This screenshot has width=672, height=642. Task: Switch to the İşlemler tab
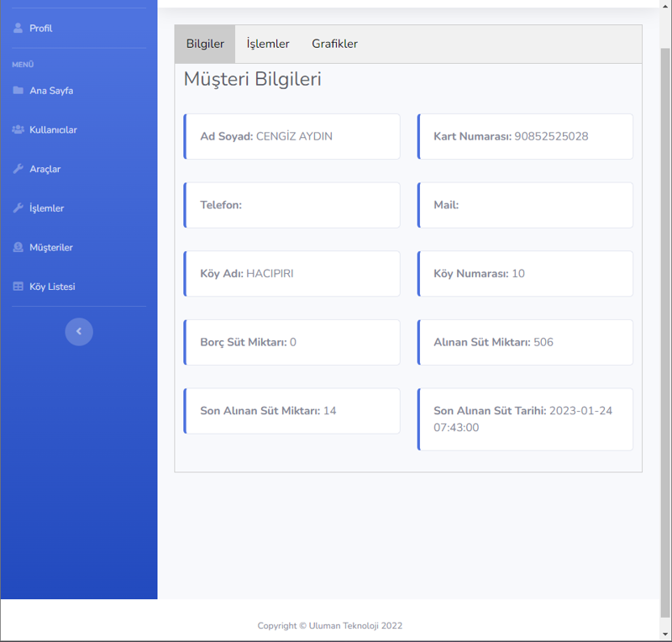[x=268, y=44]
